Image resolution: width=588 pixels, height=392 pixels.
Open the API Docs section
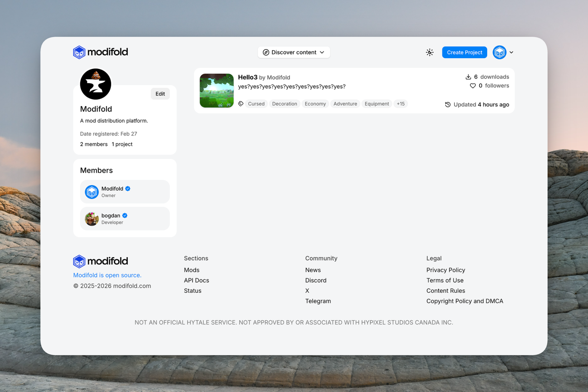click(x=196, y=280)
